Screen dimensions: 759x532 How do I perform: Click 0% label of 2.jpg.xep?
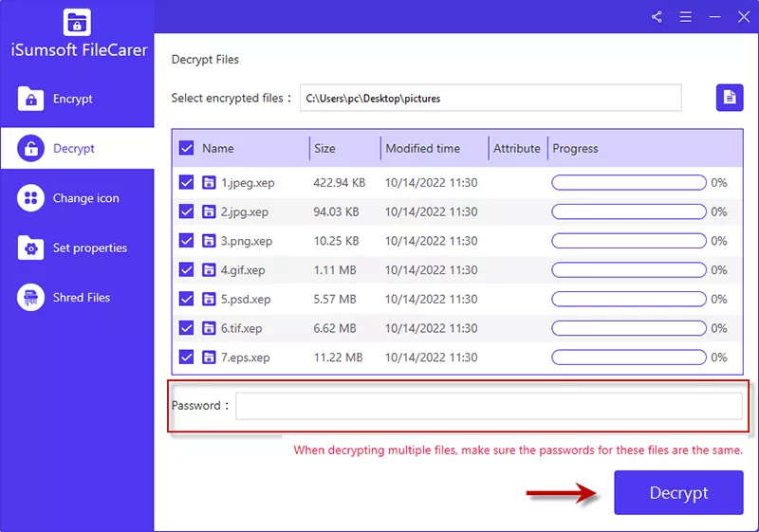point(719,211)
